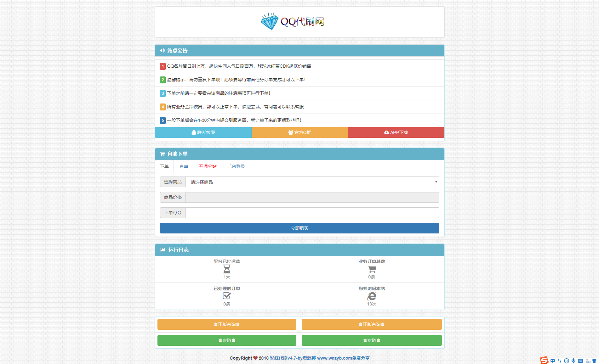The height and width of the screenshot is (364, 599).
Task: Click the bar chart icon beside 运行日志
Action: click(x=163, y=250)
